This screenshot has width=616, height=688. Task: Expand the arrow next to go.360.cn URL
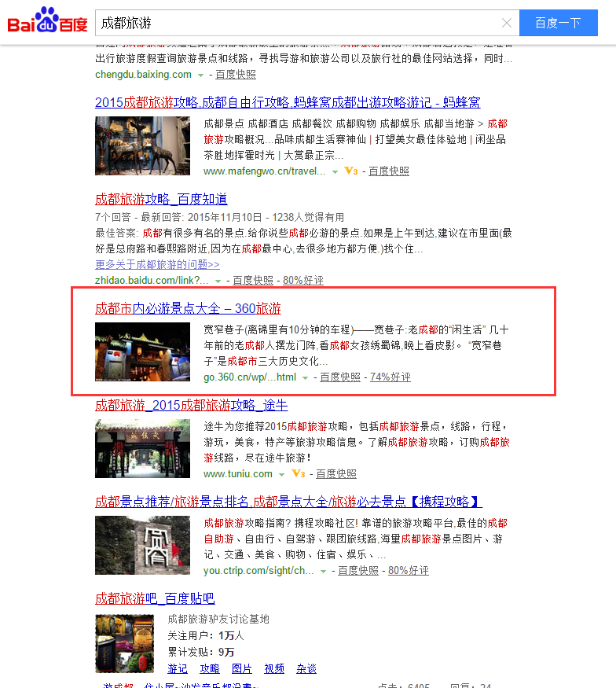click(x=306, y=378)
